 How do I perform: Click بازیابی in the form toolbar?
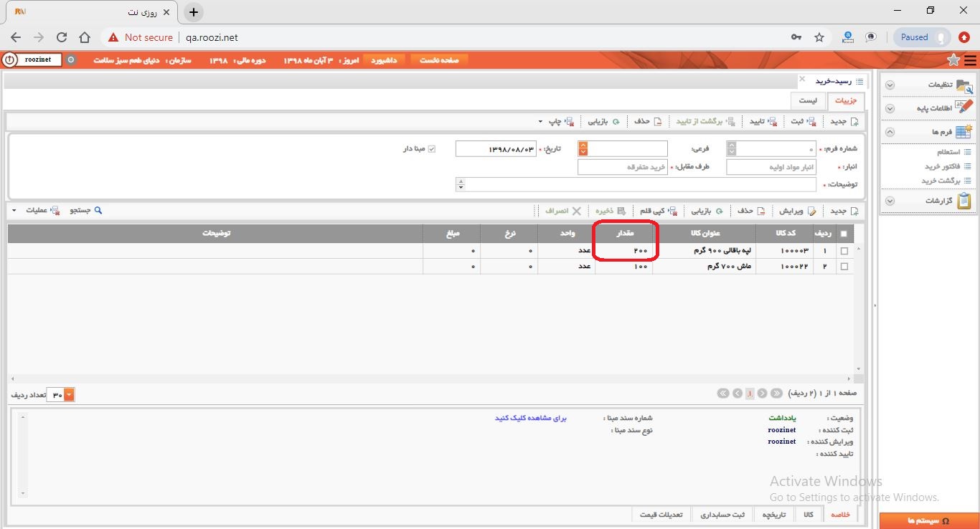click(x=604, y=122)
